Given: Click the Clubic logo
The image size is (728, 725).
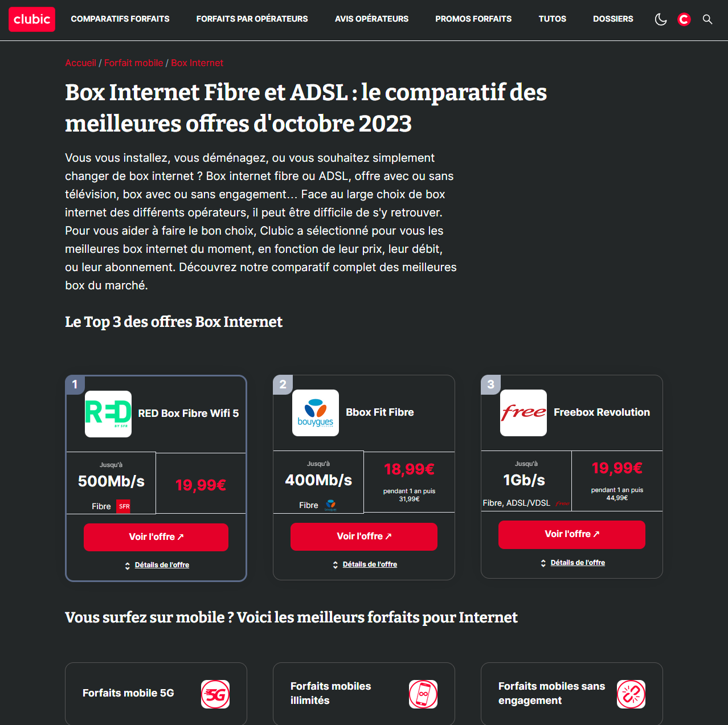Looking at the screenshot, I should click(x=32, y=19).
